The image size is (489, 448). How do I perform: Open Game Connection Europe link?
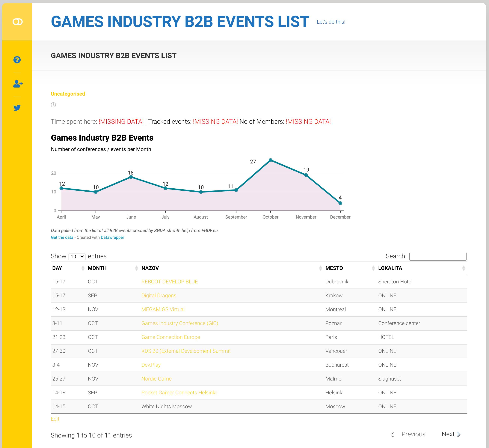(x=171, y=337)
